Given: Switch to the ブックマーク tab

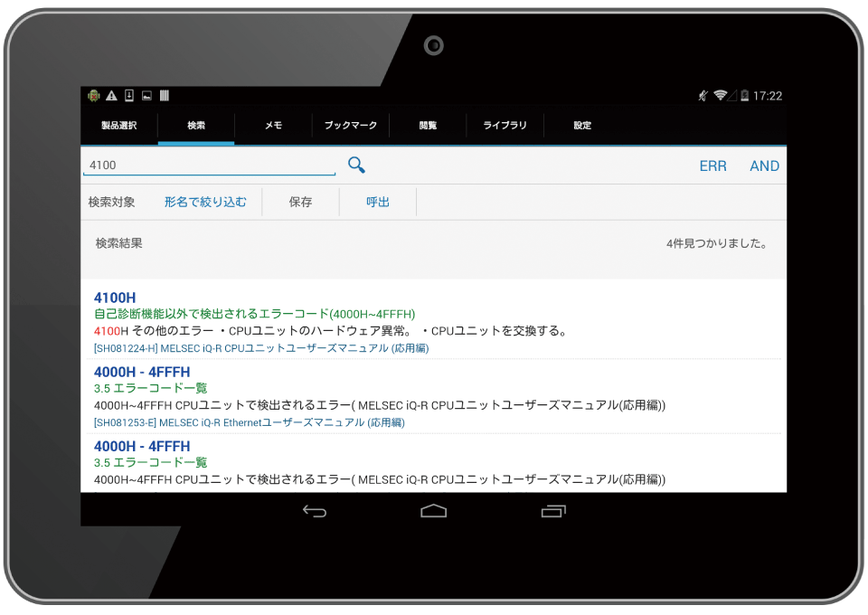Looking at the screenshot, I should 350,126.
